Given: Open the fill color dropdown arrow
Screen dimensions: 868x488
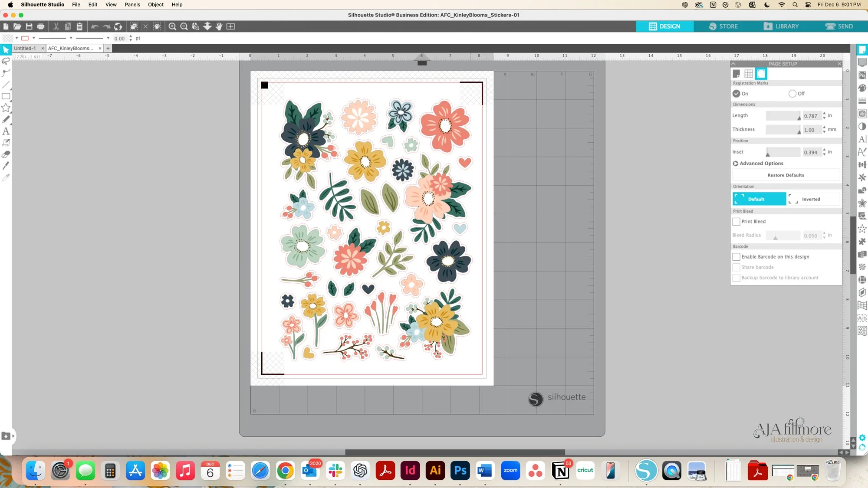Looking at the screenshot, I should tap(16, 38).
